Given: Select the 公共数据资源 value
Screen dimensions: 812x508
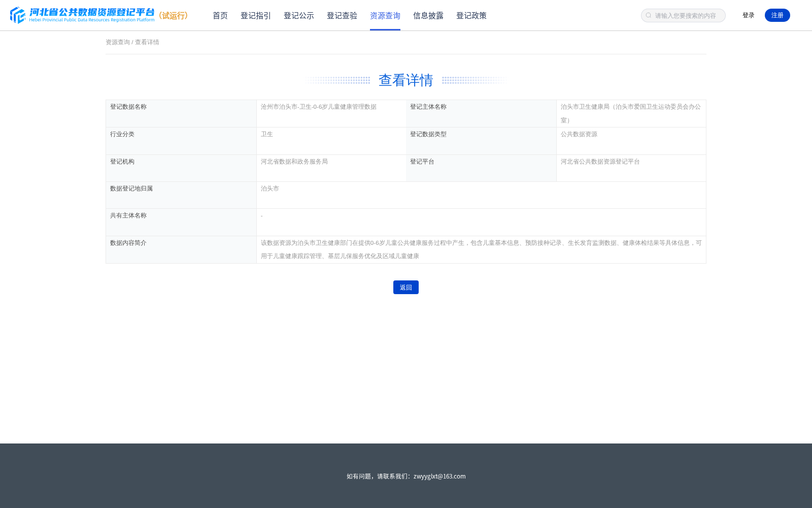Looking at the screenshot, I should tap(579, 134).
